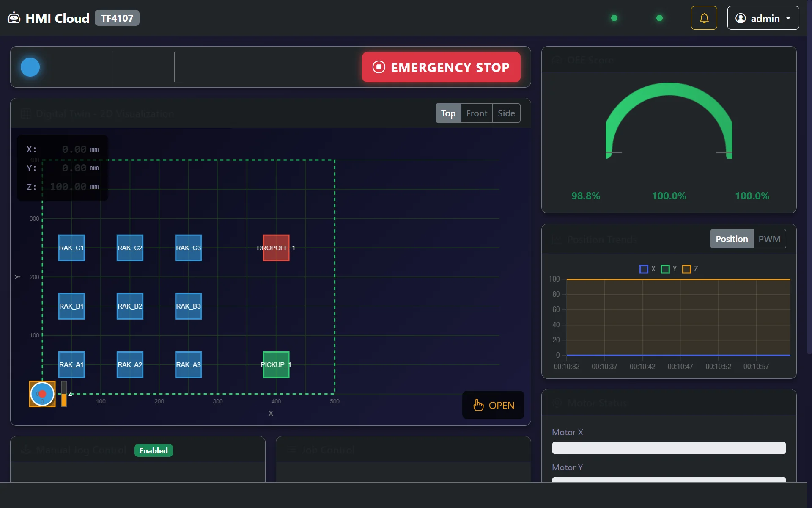Select the RAK_B3 rack slot

tap(189, 306)
